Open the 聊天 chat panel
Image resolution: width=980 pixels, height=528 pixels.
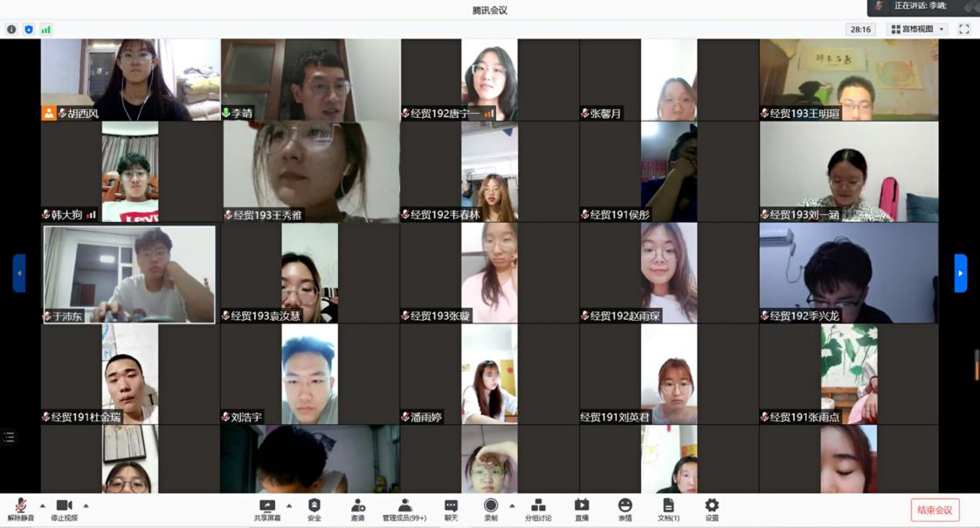(x=451, y=510)
